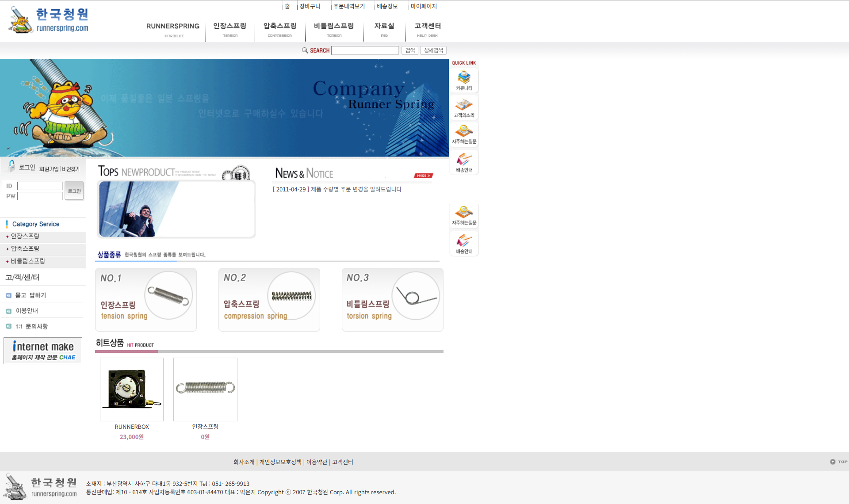The height and width of the screenshot is (504, 849).
Task: Click the RUNNERBOX product image
Action: pyautogui.click(x=132, y=389)
